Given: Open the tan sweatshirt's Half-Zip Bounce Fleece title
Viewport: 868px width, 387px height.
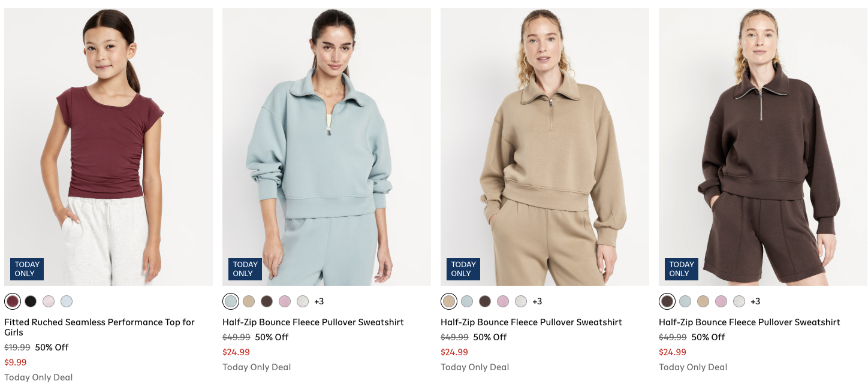Looking at the screenshot, I should [x=531, y=322].
